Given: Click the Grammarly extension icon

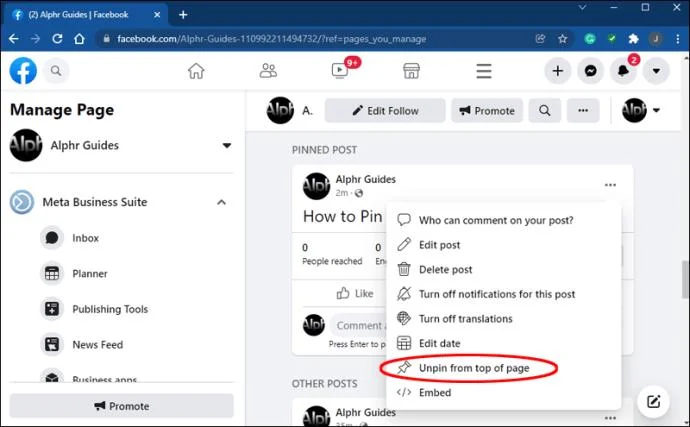Looking at the screenshot, I should click(x=590, y=39).
